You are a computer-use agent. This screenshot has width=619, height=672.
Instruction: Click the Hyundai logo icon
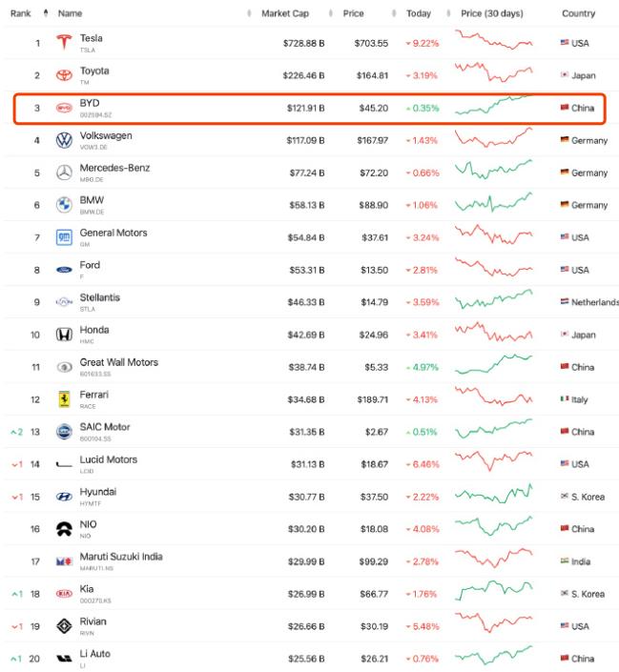tap(64, 497)
